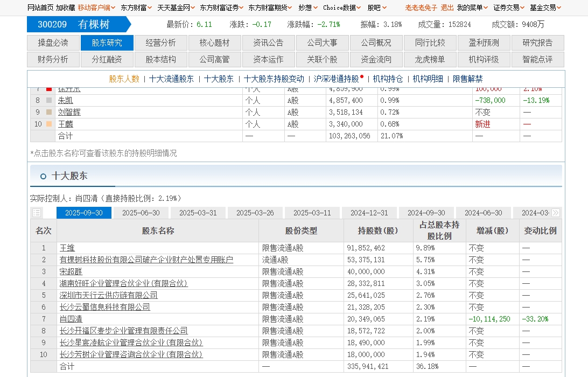Image resolution: width=588 pixels, height=377 pixels.
Task: Open shareholder 朱凯 details
Action: coord(65,100)
